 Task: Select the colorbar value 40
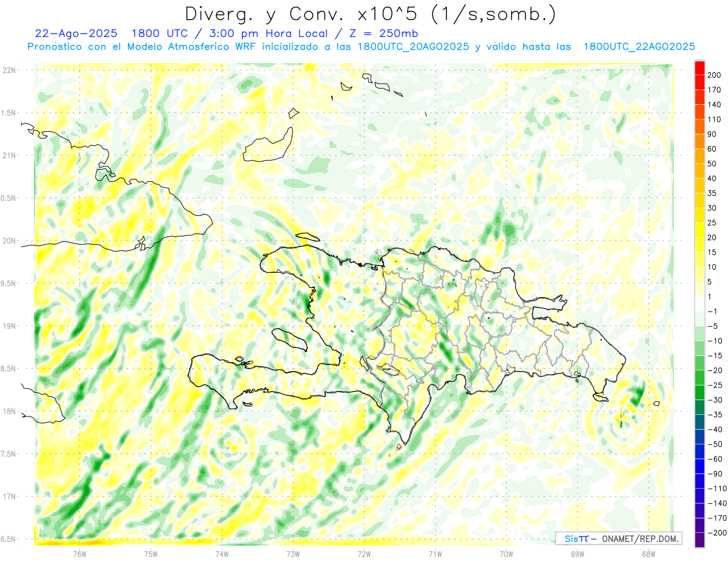tap(712, 178)
